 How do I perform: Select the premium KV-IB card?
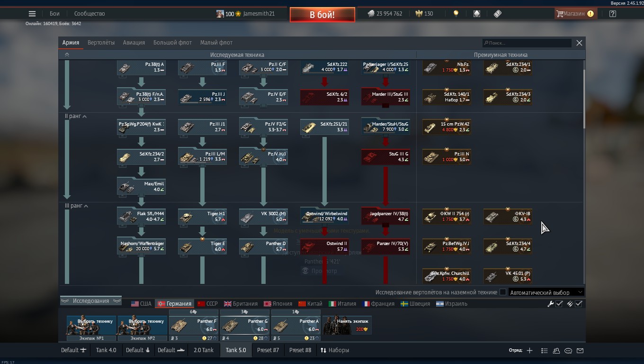508,217
